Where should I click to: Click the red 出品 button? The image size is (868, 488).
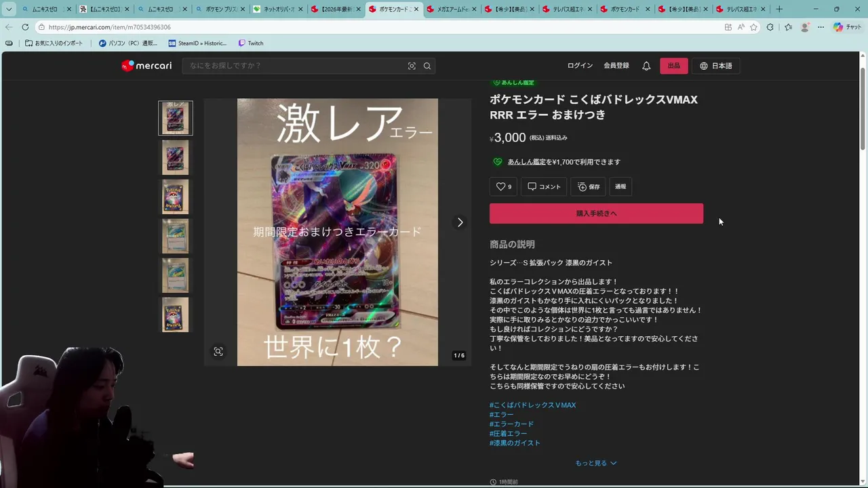tap(673, 66)
